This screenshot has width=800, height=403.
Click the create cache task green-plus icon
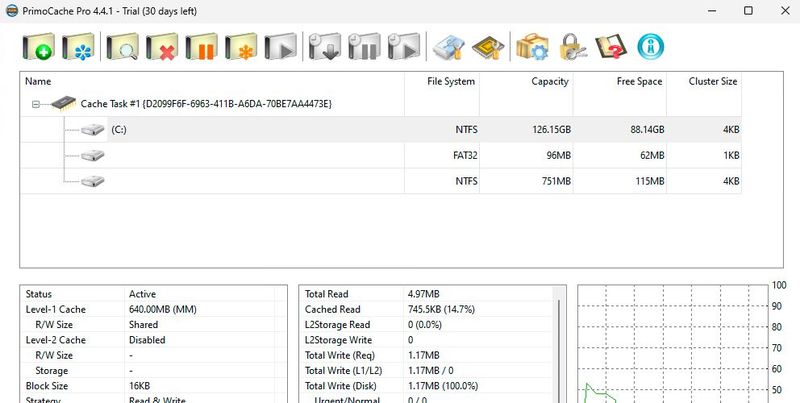[x=39, y=47]
